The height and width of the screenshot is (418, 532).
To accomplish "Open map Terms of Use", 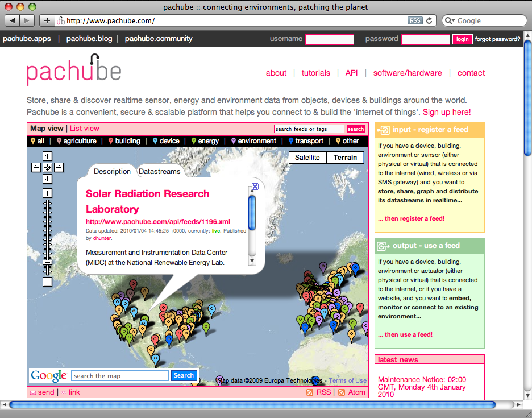I will click(x=347, y=380).
